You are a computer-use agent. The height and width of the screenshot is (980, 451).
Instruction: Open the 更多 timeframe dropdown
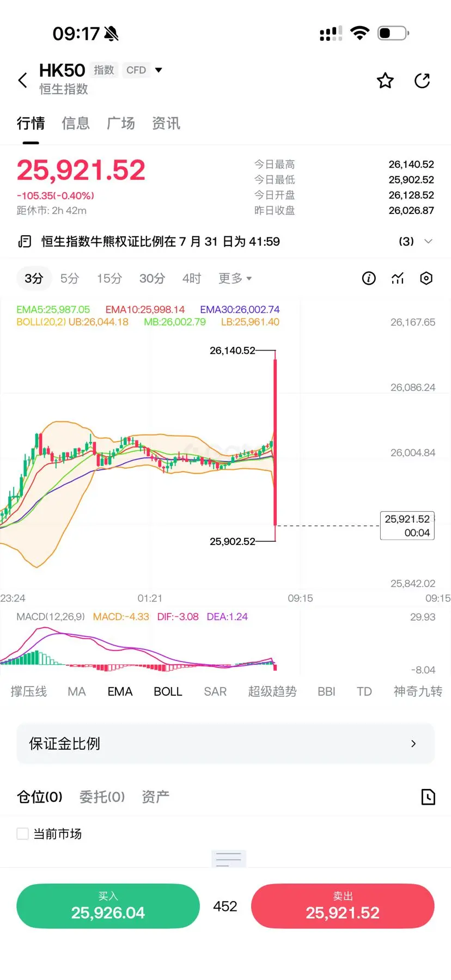click(235, 278)
